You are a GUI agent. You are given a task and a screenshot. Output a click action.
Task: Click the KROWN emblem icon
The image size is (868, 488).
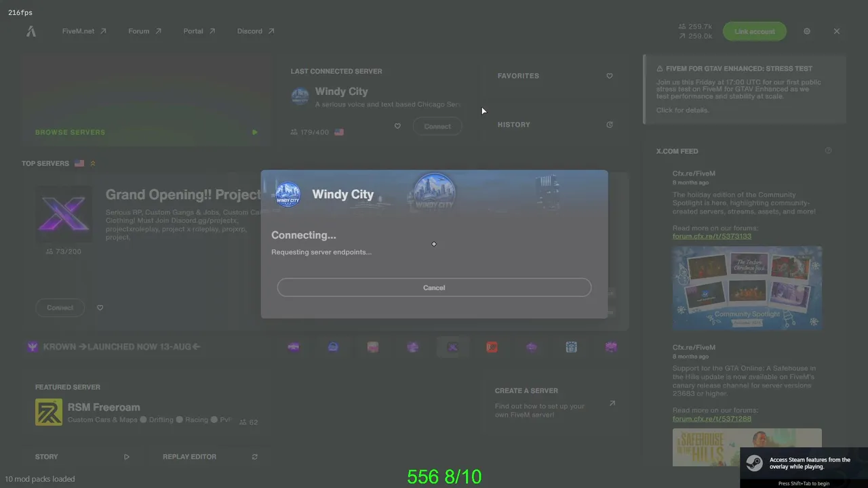(33, 347)
